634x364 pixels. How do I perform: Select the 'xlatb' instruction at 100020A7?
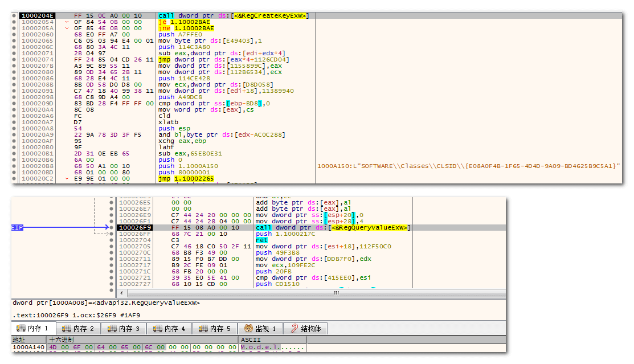click(168, 122)
